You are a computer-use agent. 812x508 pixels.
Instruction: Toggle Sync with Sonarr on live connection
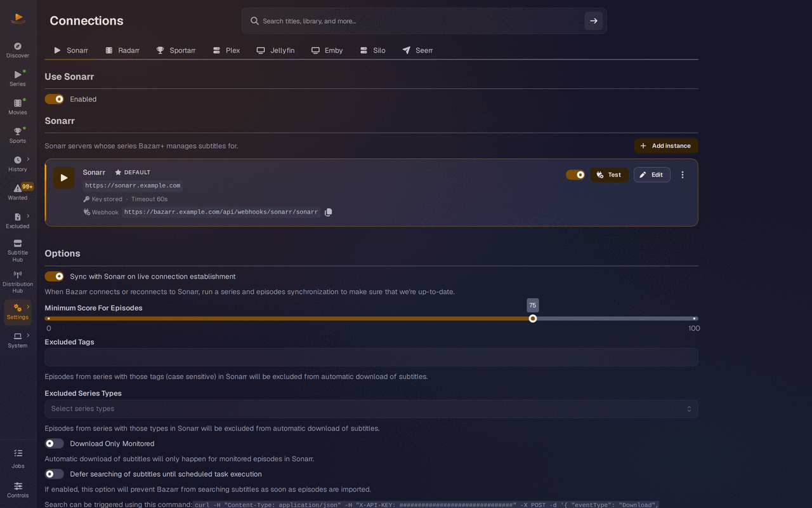tap(55, 276)
